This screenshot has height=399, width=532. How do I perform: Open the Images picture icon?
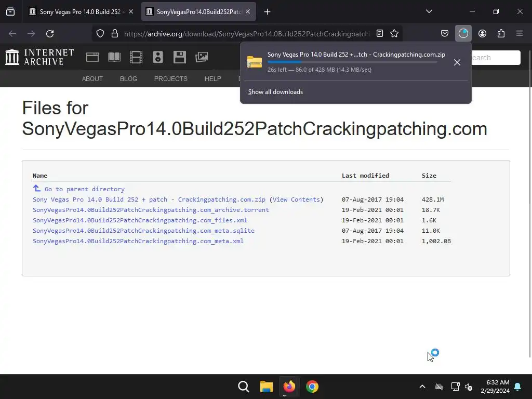point(202,57)
